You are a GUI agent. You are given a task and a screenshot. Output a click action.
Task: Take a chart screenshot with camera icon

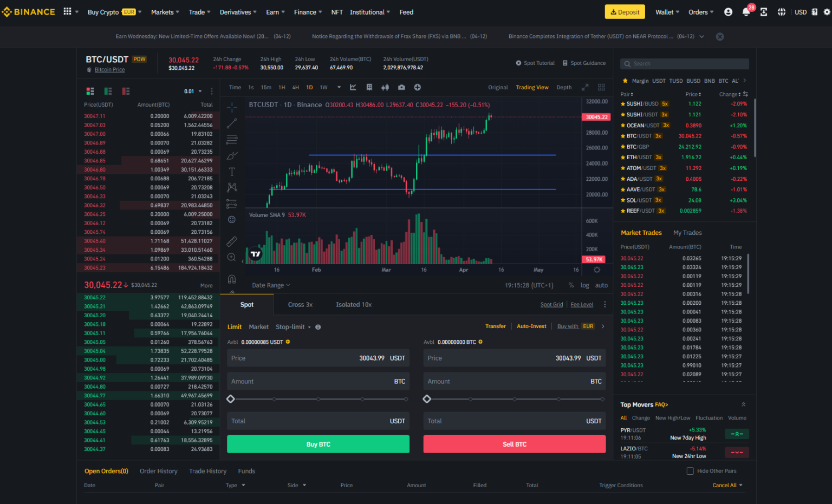pyautogui.click(x=401, y=87)
